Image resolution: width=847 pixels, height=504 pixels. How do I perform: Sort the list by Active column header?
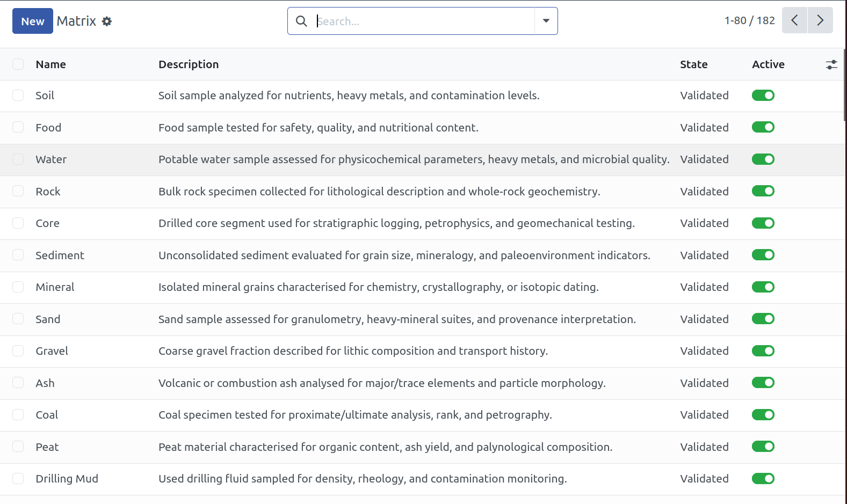[x=768, y=64]
